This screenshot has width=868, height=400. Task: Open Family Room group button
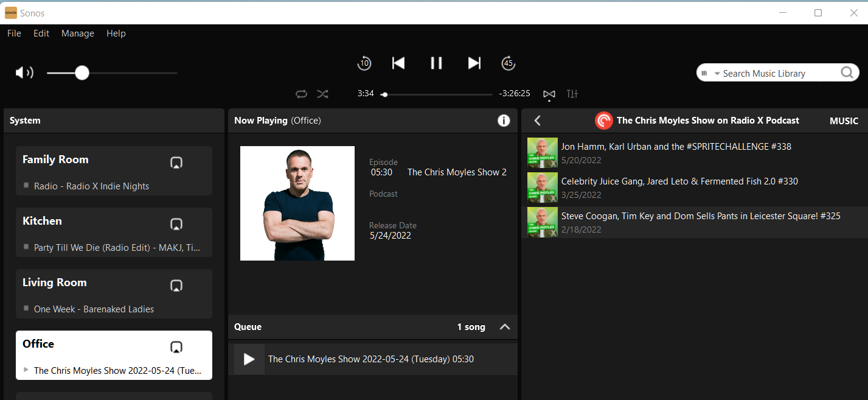(176, 163)
